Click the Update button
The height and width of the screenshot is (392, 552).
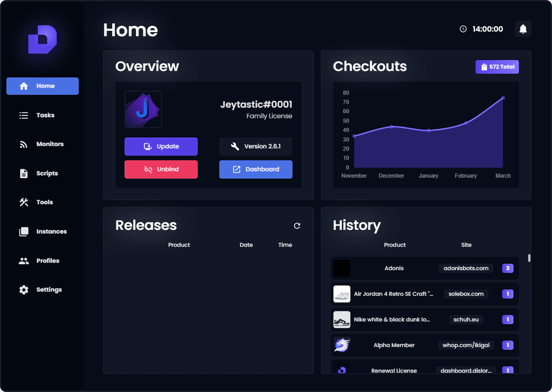pos(161,146)
